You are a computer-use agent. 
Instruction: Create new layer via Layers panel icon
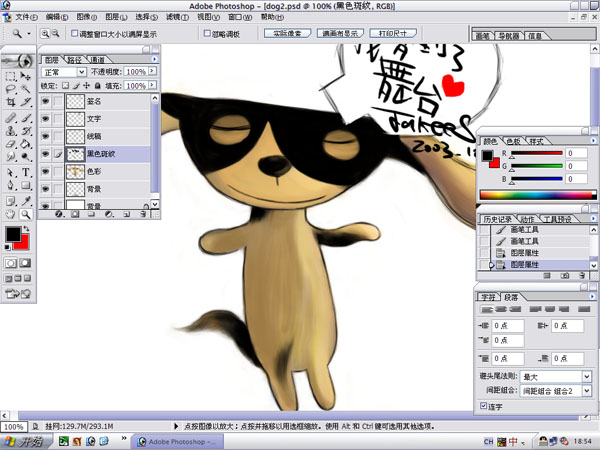pos(127,214)
